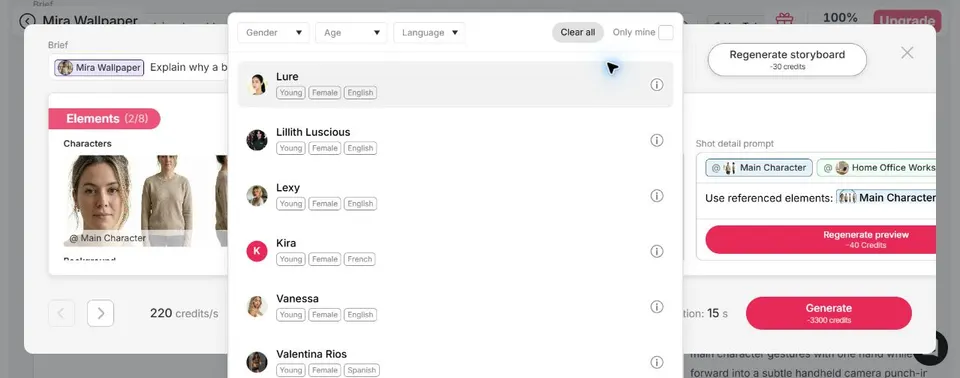Select the Elements (2/8) tab
Image resolution: width=960 pixels, height=378 pixels.
click(104, 119)
